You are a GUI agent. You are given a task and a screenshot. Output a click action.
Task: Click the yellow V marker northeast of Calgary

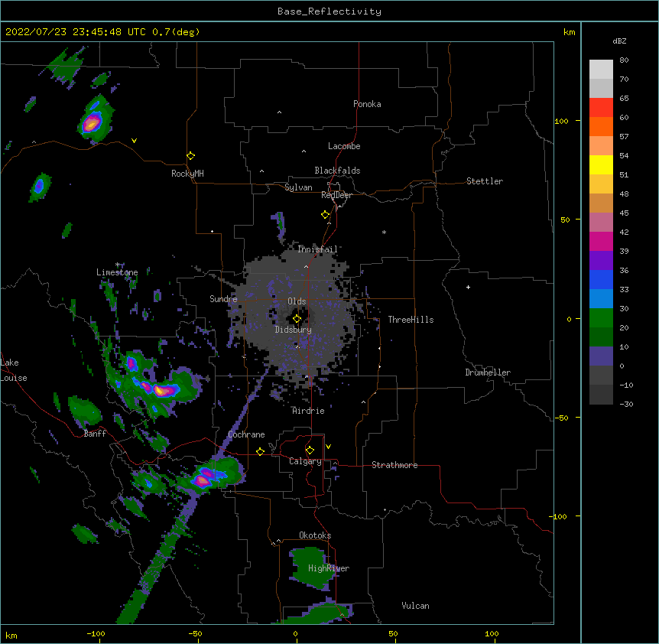pos(328,447)
